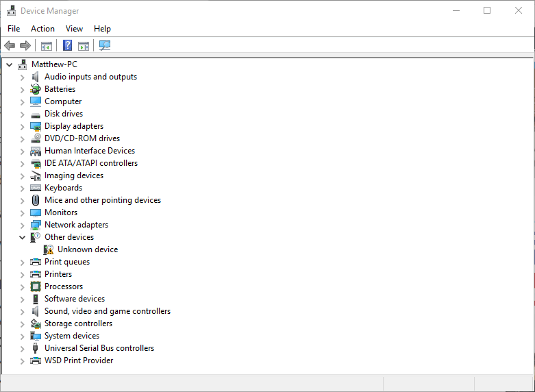Viewport: 535px width, 392px height.
Task: Select the Sound, video and game controllers item
Action: 108,311
